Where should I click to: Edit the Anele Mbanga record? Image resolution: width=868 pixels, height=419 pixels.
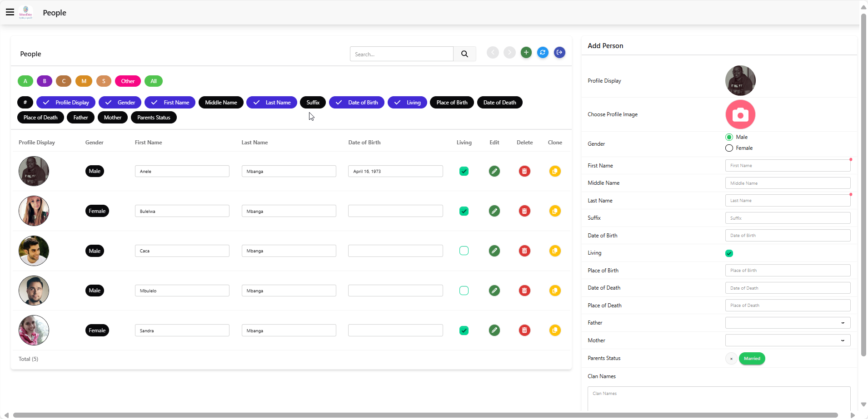(x=494, y=171)
